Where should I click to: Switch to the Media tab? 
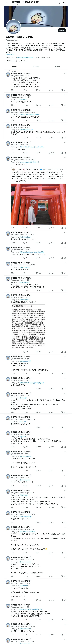57,67
